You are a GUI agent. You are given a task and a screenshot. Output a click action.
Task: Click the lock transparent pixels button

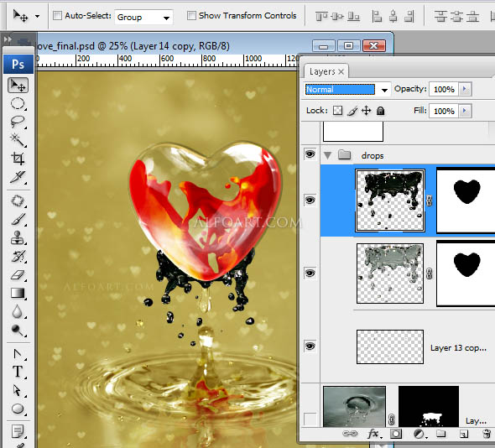click(338, 111)
